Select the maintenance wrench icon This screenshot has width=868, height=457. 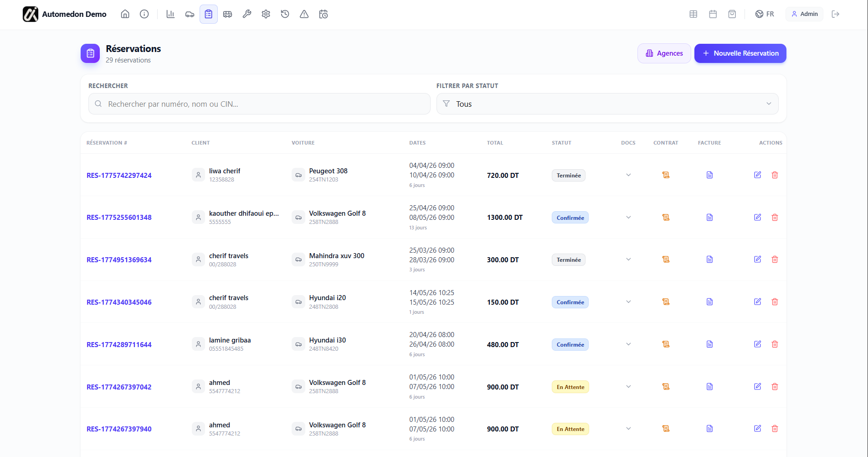(x=247, y=14)
